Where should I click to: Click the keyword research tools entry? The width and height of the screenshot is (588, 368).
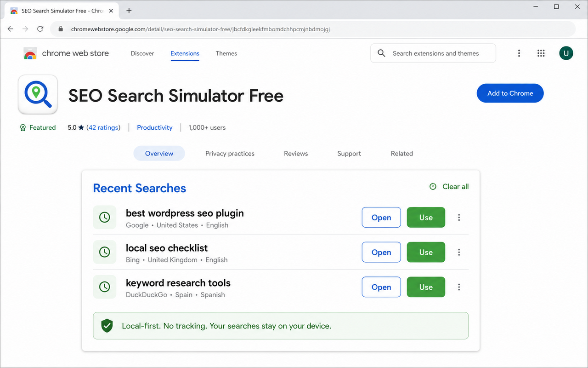click(x=178, y=283)
